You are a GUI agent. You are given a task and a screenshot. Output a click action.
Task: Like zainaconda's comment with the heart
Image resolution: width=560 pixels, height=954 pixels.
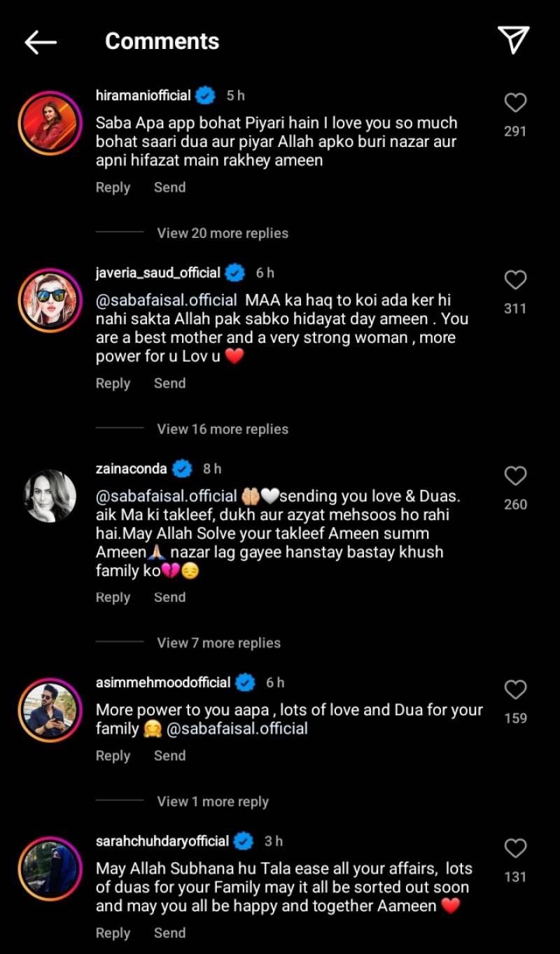tap(515, 477)
